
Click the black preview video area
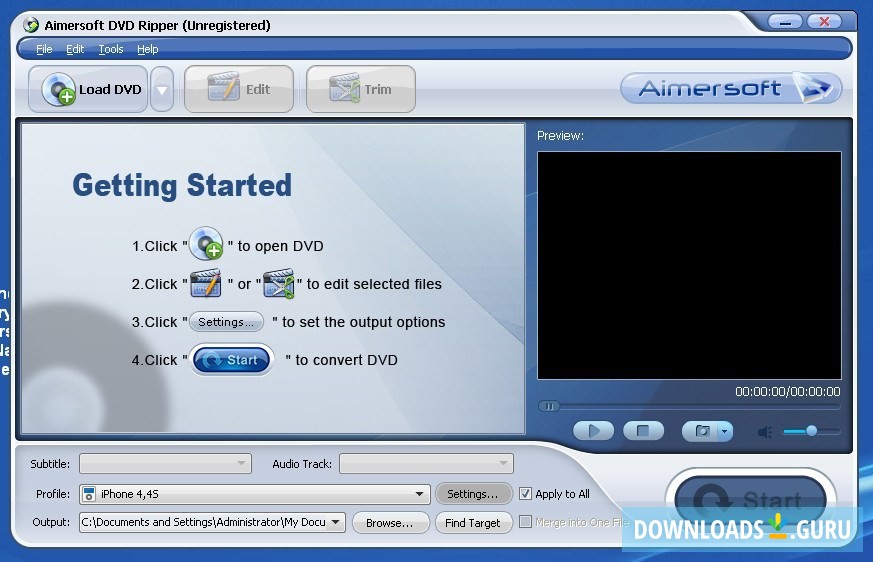pyautogui.click(x=689, y=265)
